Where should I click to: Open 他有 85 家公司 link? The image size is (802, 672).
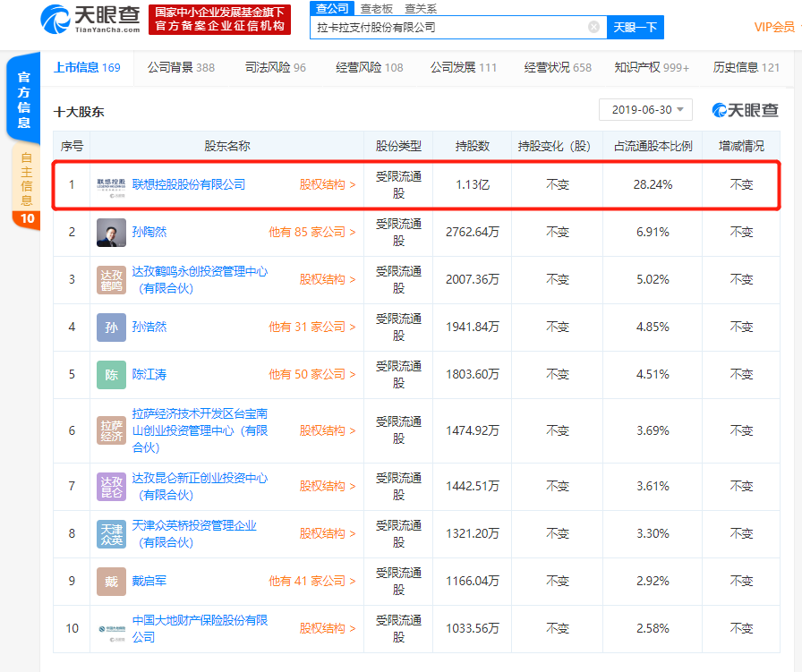pos(312,232)
